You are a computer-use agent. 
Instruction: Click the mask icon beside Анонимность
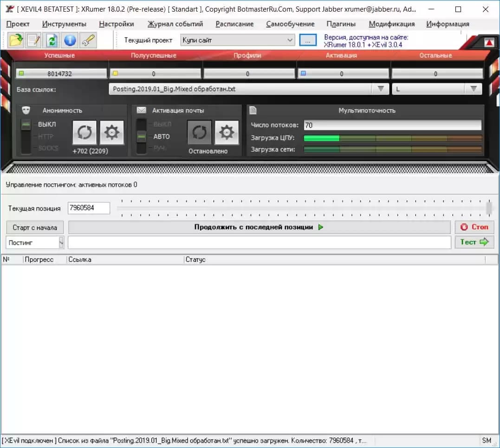pyautogui.click(x=26, y=110)
